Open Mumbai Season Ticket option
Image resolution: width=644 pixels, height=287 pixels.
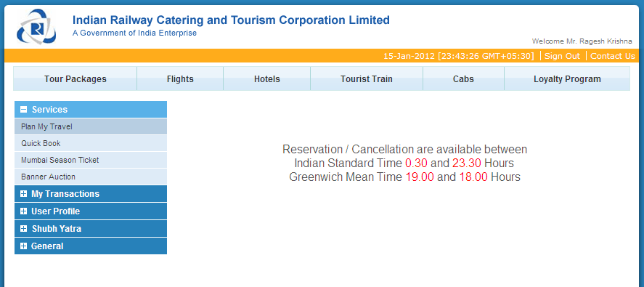(x=91, y=160)
